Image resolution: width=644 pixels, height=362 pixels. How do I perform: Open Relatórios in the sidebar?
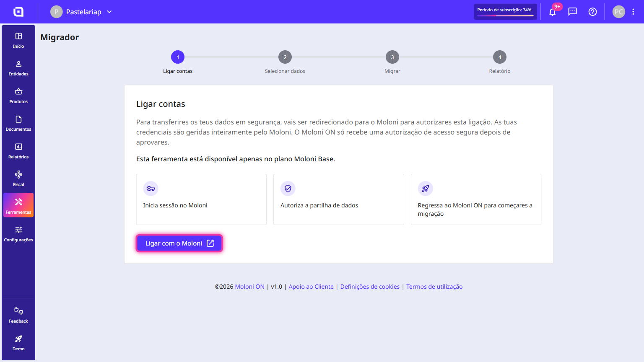click(x=18, y=151)
